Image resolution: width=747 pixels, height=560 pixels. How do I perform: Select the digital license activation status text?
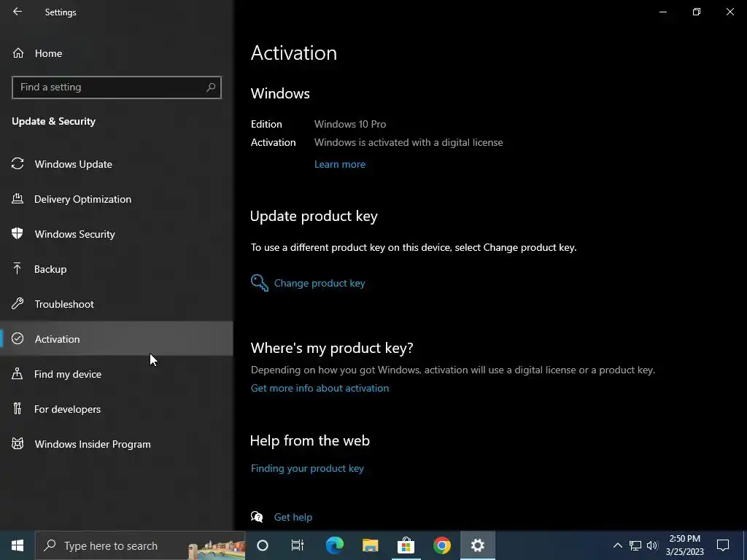pyautogui.click(x=409, y=142)
